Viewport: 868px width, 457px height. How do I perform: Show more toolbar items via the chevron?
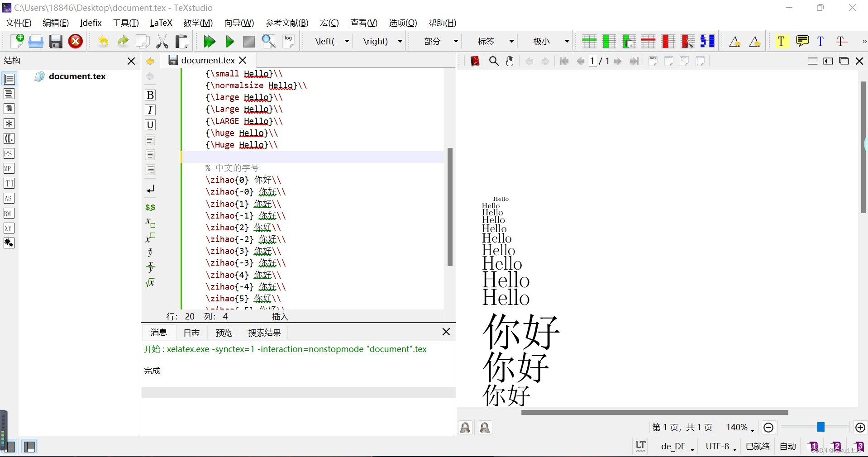[x=864, y=41]
